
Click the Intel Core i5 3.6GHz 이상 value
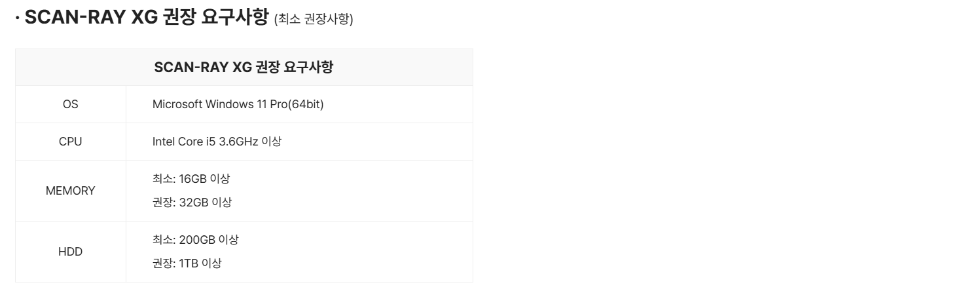[217, 142]
